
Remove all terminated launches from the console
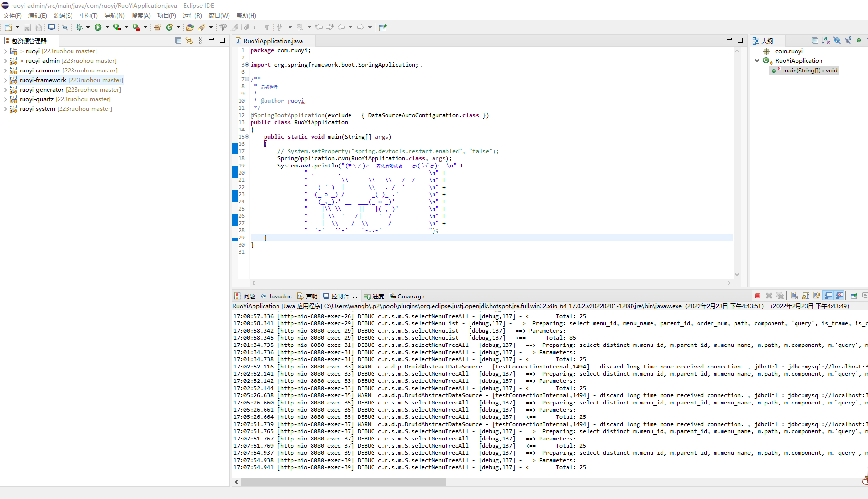(x=780, y=296)
